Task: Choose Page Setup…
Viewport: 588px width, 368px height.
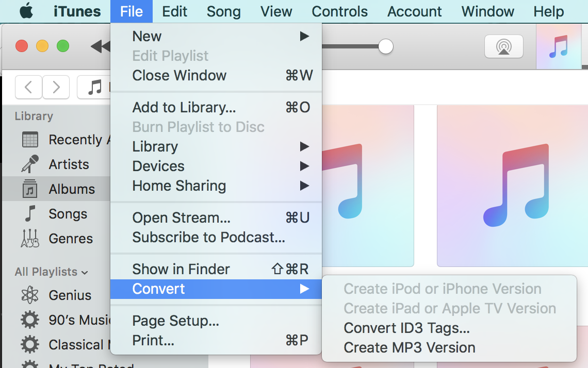Action: click(216, 321)
